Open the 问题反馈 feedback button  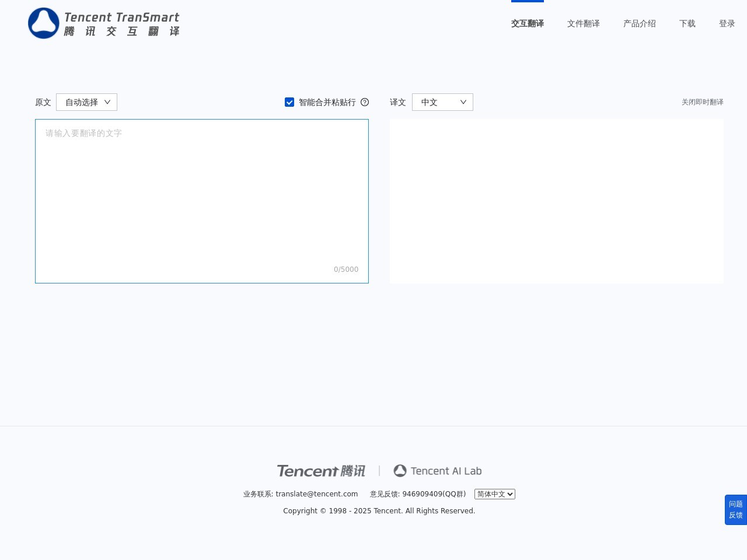coord(736,510)
